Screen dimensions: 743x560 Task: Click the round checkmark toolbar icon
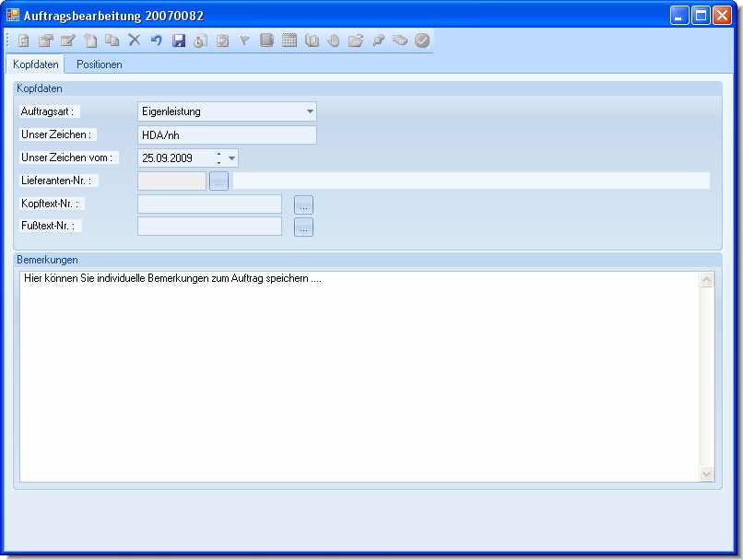[x=422, y=41]
